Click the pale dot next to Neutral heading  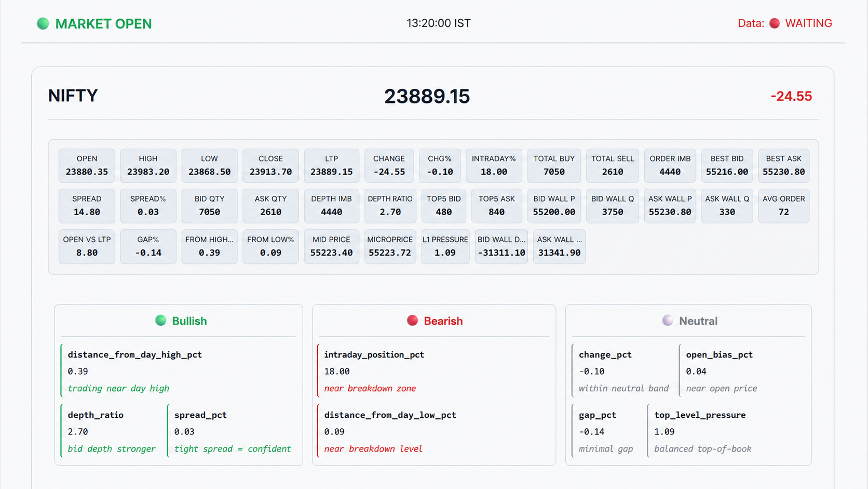click(668, 321)
